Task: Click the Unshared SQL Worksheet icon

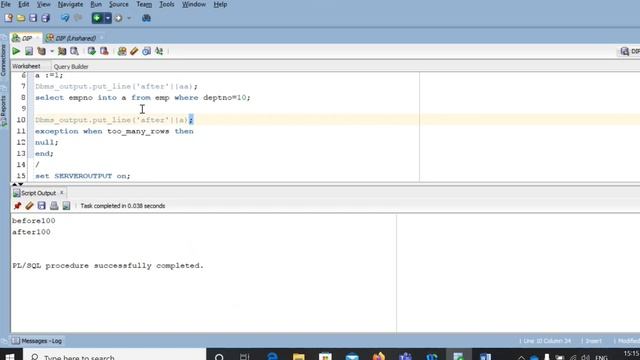Action: click(x=122, y=51)
